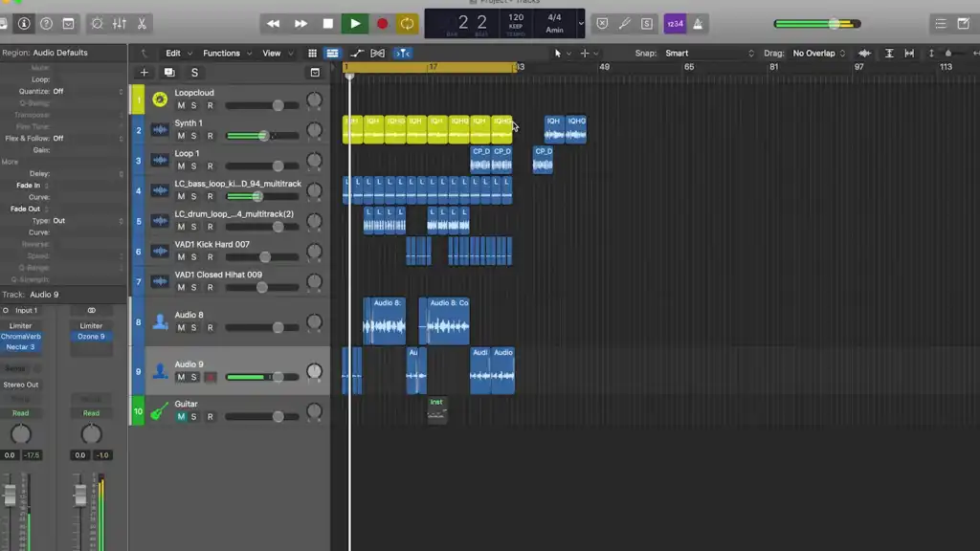Viewport: 980px width, 551px height.
Task: Open the Note Pads icon
Action: pyautogui.click(x=963, y=24)
